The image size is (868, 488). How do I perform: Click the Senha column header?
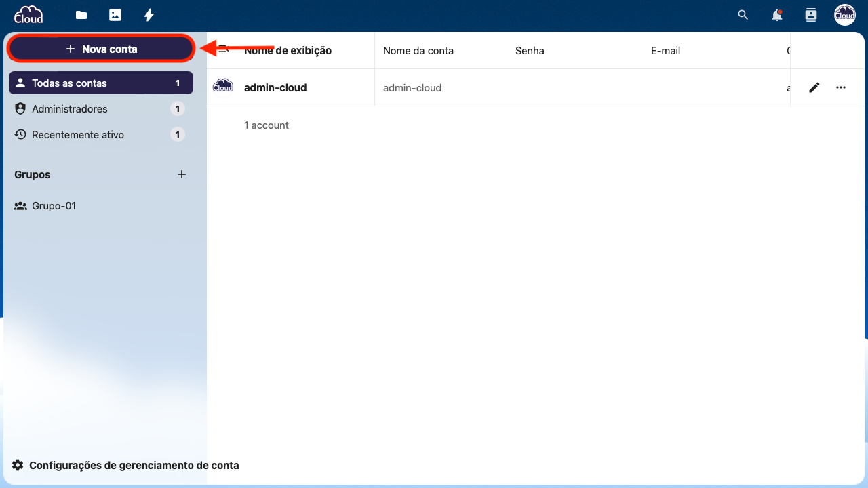pyautogui.click(x=530, y=51)
